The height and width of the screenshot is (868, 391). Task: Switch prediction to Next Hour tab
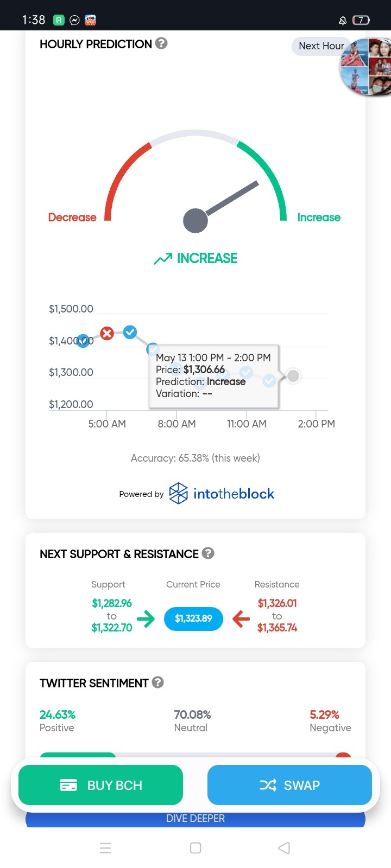pos(321,46)
